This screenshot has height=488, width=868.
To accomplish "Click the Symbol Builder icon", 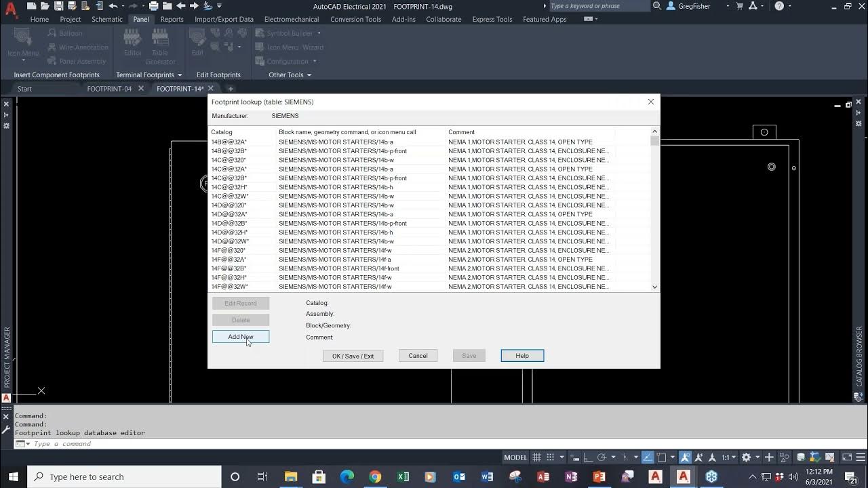I will click(x=260, y=33).
